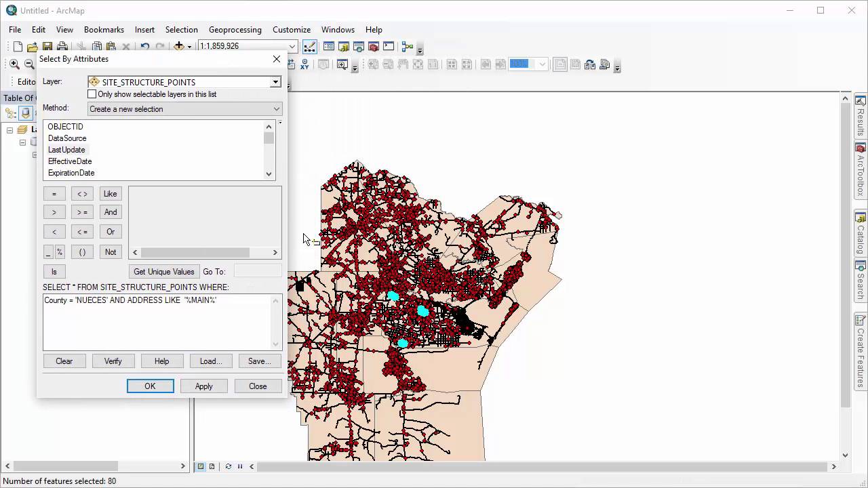
Task: Click the Data Driven Pages toolbar icon
Action: 605,64
